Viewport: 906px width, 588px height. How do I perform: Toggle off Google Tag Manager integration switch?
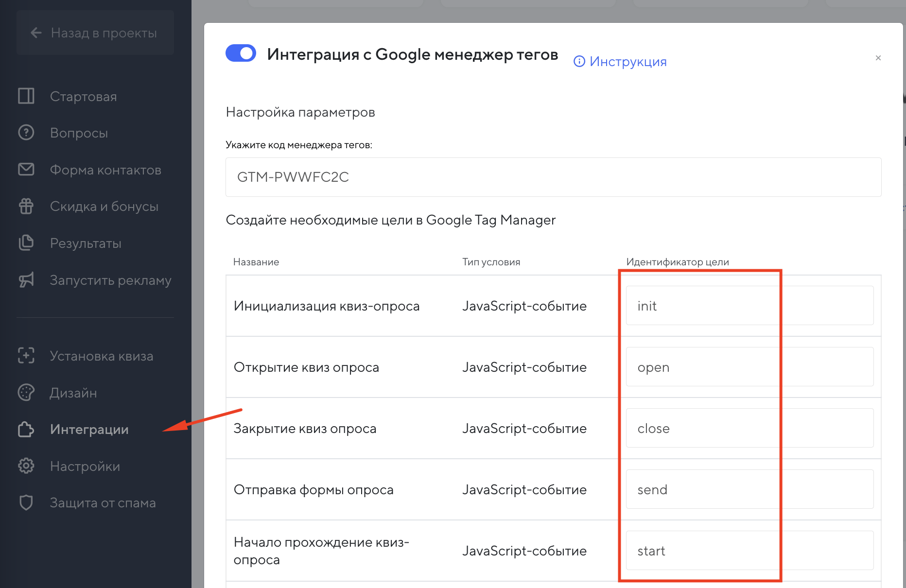(241, 53)
